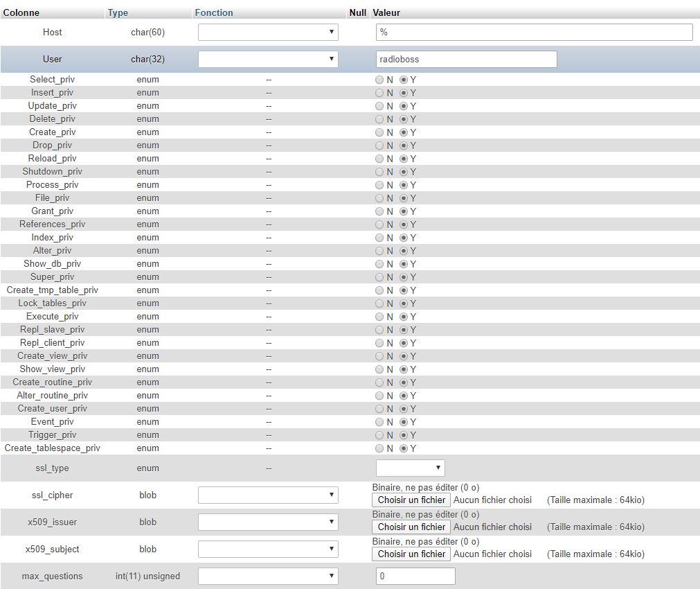The height and width of the screenshot is (589, 700).
Task: Select N for Repl_slave_priv
Action: pyautogui.click(x=379, y=330)
